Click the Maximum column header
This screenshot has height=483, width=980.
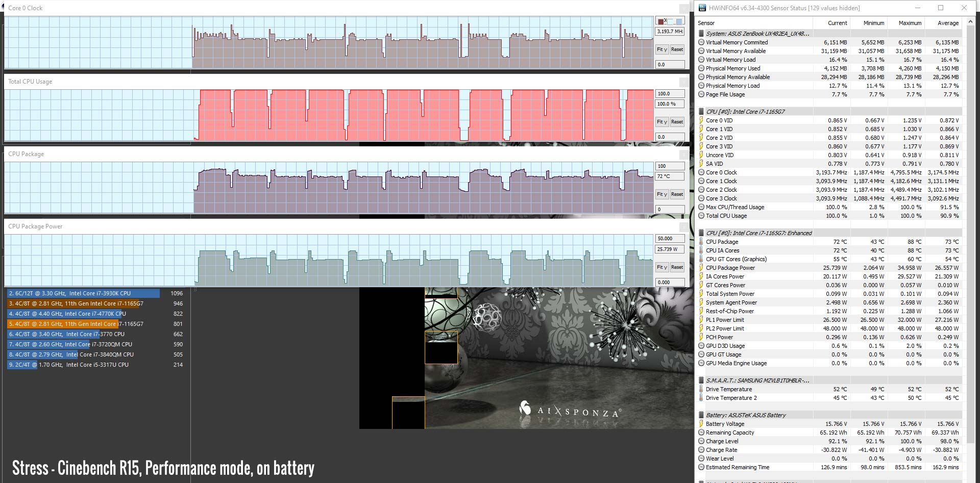tap(906, 23)
